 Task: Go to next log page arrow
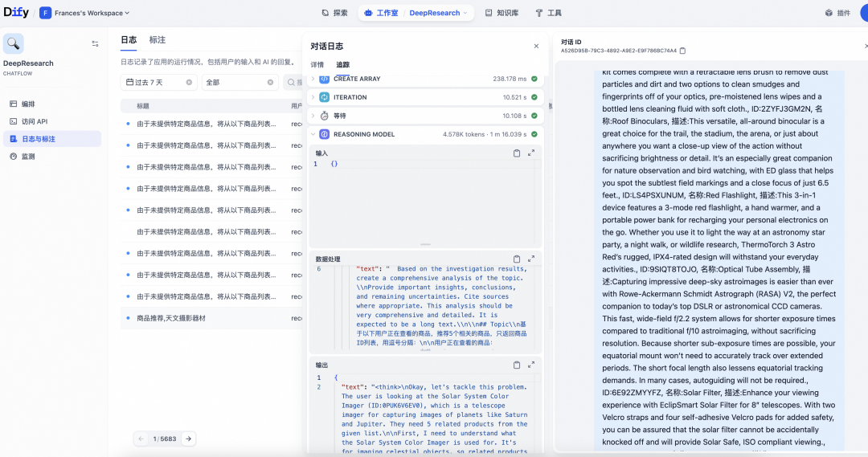pyautogui.click(x=189, y=439)
